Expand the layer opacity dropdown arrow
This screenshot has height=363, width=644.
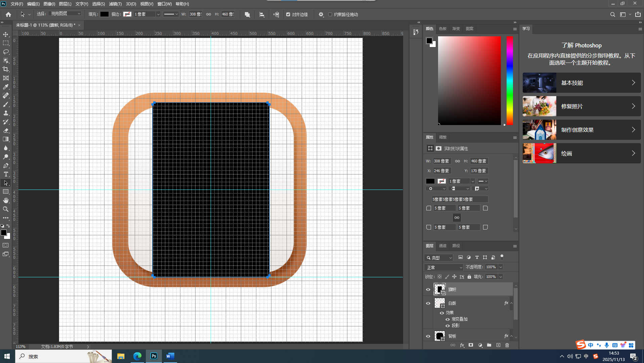501,267
